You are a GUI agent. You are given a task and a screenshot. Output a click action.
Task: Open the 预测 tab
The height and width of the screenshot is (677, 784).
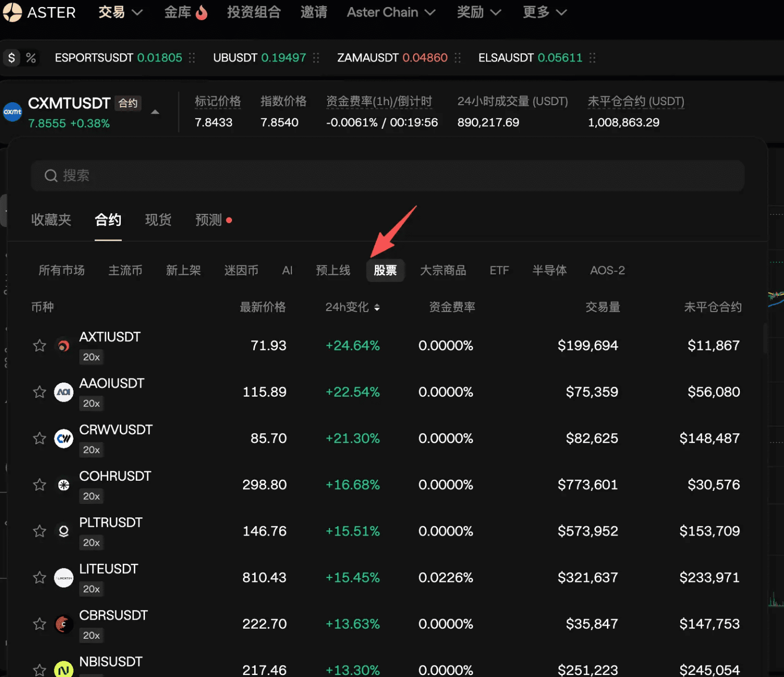(208, 220)
